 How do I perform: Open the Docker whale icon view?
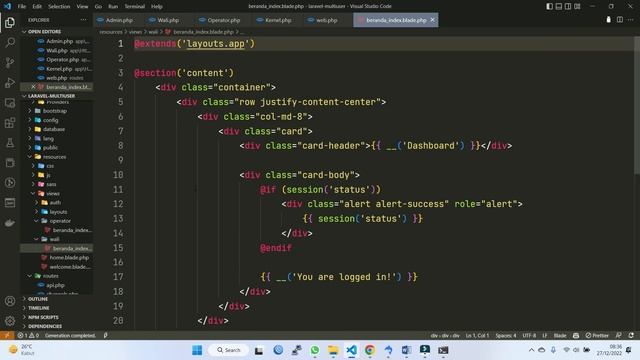(x=10, y=222)
